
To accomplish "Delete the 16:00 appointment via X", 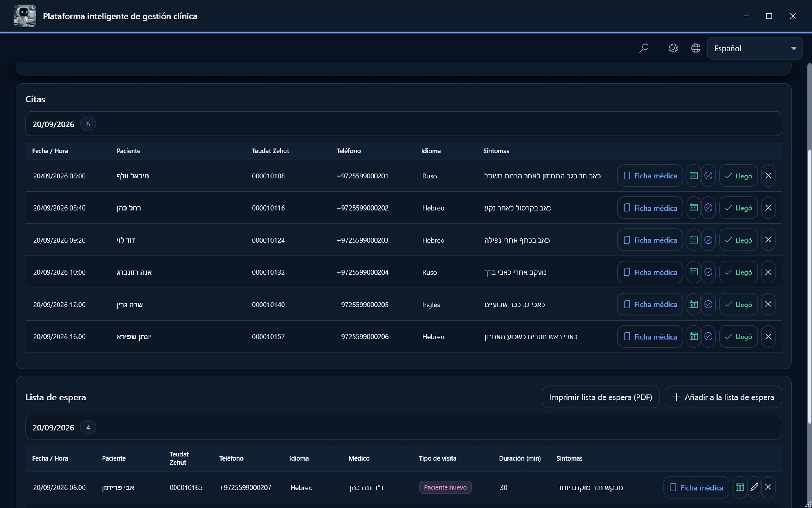I will [768, 336].
